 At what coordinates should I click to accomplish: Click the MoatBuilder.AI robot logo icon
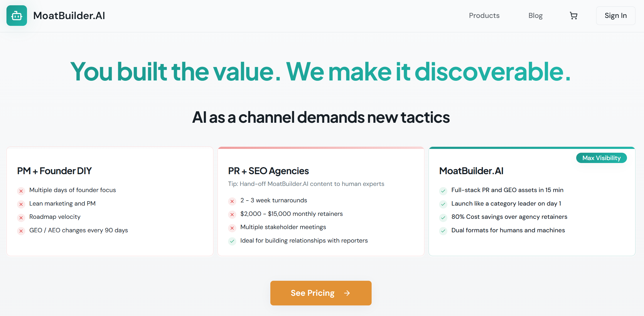coord(17,16)
